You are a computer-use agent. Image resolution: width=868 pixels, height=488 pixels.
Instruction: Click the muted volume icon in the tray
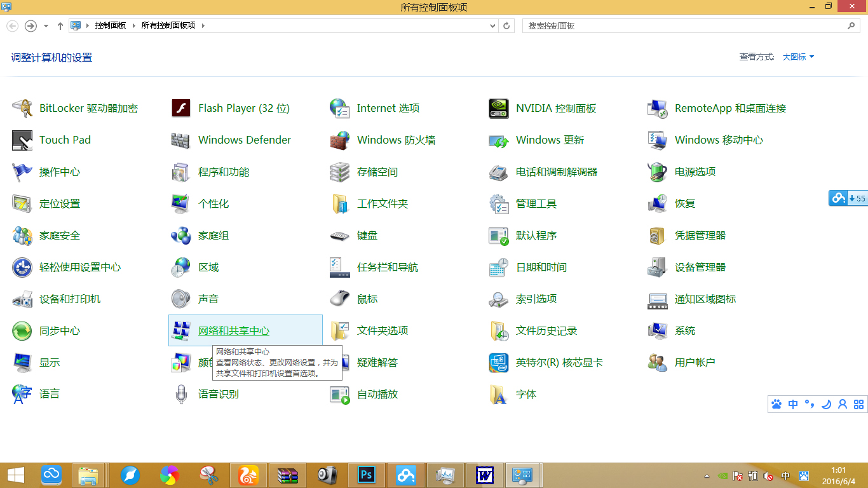click(768, 477)
